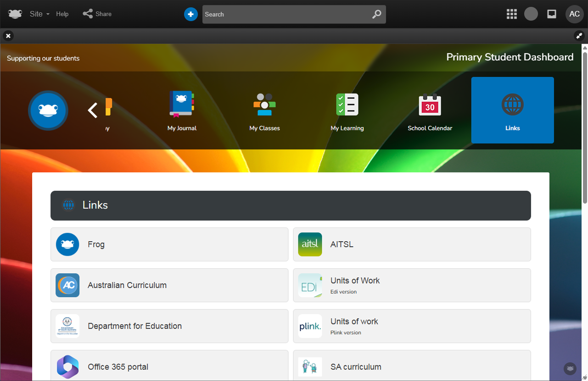Expand the Site dropdown menu
Viewport: 588px width, 381px height.
point(39,14)
